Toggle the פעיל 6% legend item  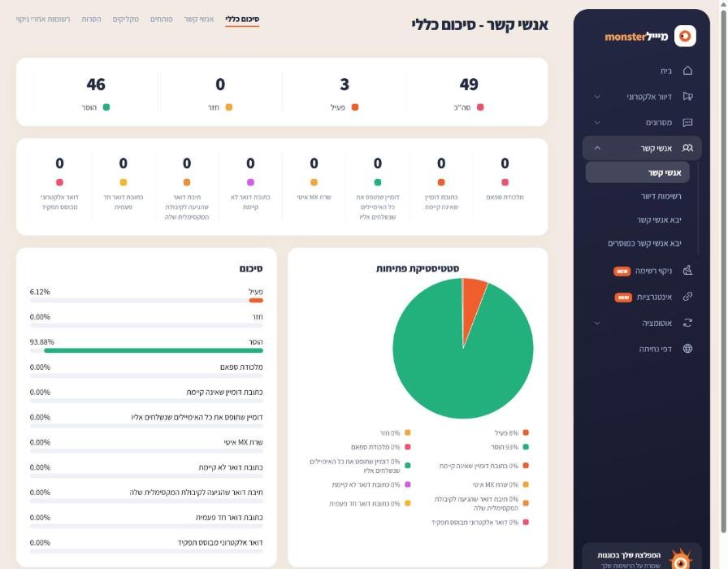point(511,433)
